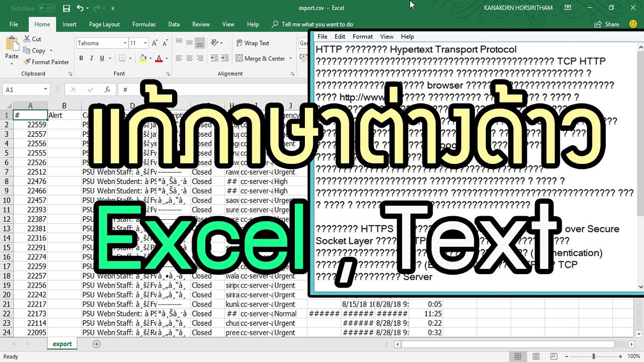Open the Notepad Format menu
644x362 pixels.
click(363, 36)
